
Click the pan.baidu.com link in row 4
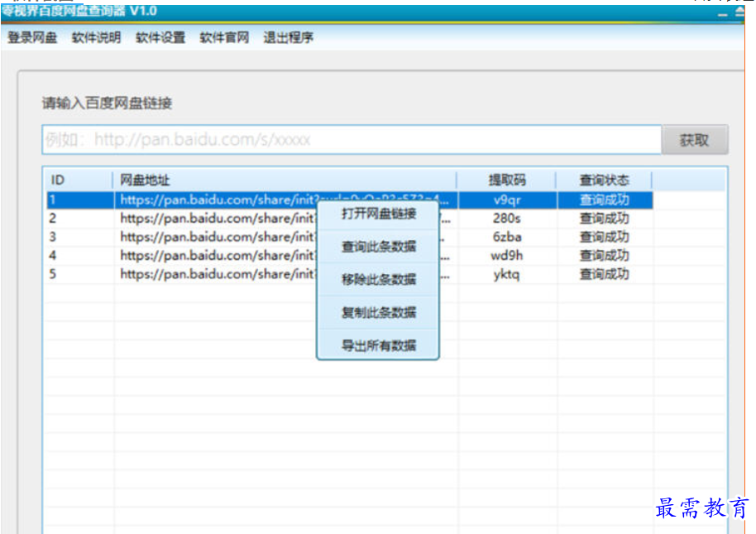pos(218,256)
